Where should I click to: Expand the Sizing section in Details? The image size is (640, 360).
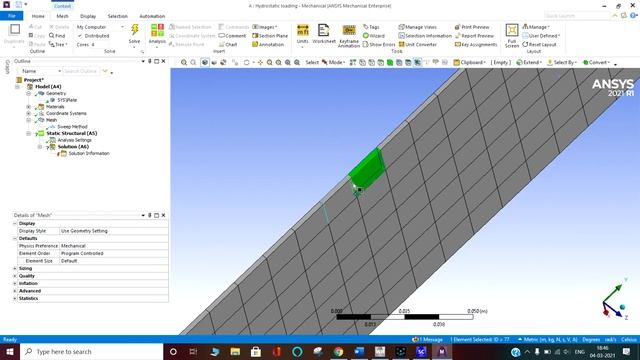point(15,269)
